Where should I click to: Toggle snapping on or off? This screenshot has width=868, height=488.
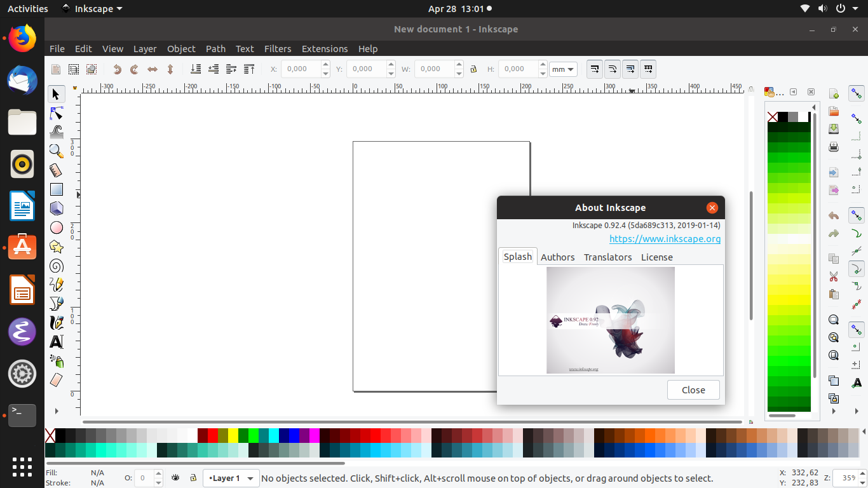point(856,93)
